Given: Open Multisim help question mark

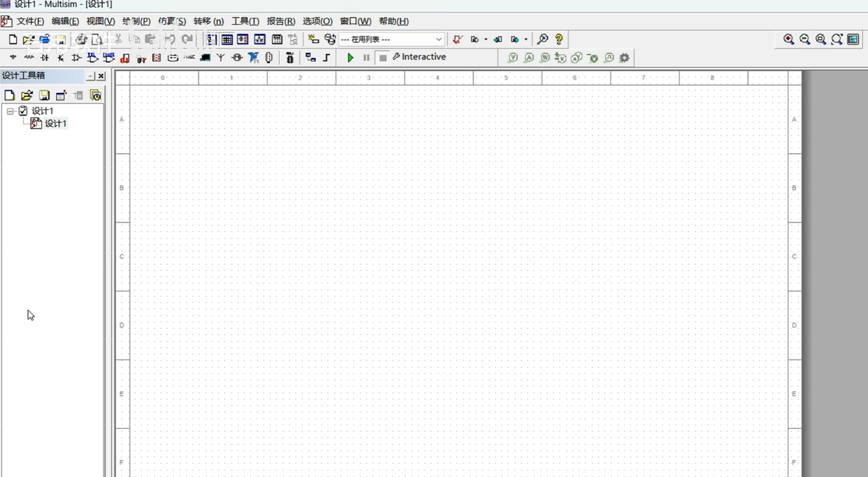Looking at the screenshot, I should click(559, 39).
